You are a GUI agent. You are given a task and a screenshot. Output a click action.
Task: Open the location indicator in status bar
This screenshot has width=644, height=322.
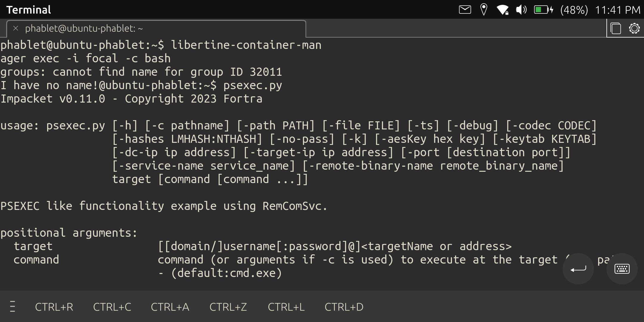point(484,10)
